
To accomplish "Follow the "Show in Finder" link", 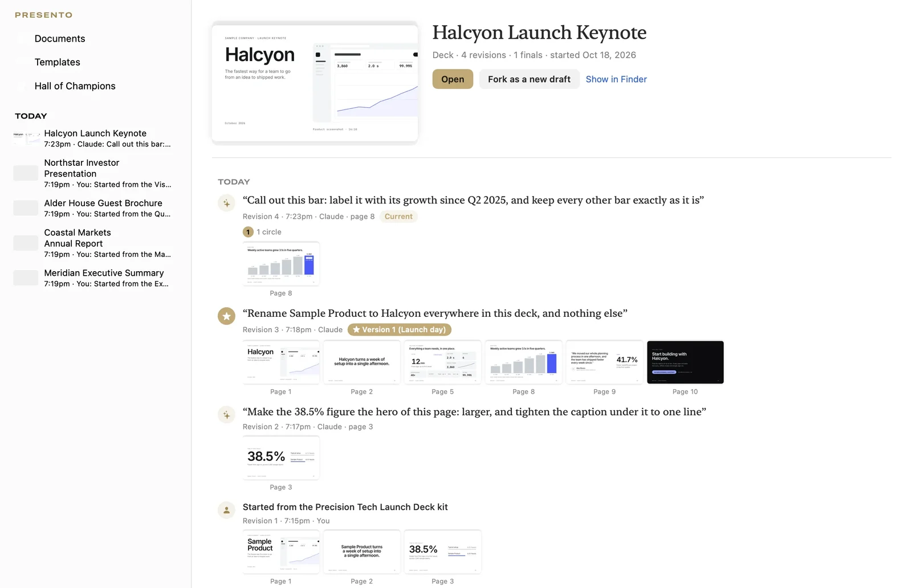I will pos(616,79).
